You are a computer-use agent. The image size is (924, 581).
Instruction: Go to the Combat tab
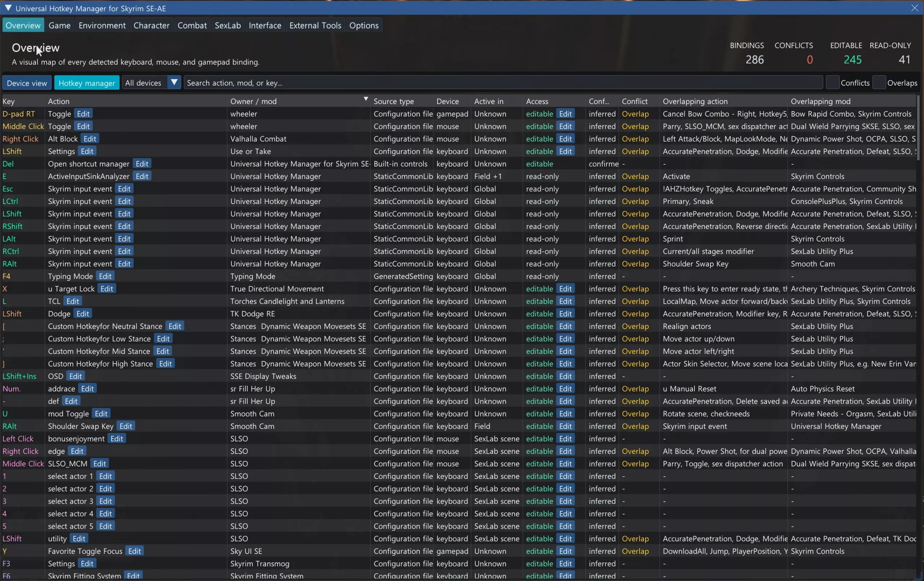[x=192, y=25]
